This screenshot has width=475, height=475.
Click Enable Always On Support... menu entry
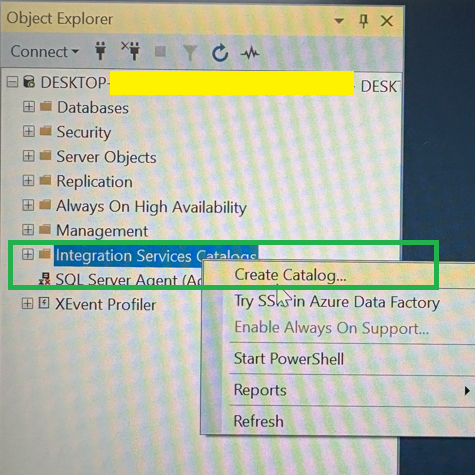338,328
